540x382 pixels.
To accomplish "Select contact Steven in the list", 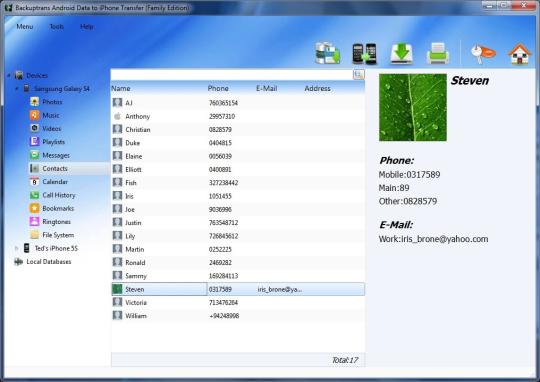I will [x=238, y=289].
